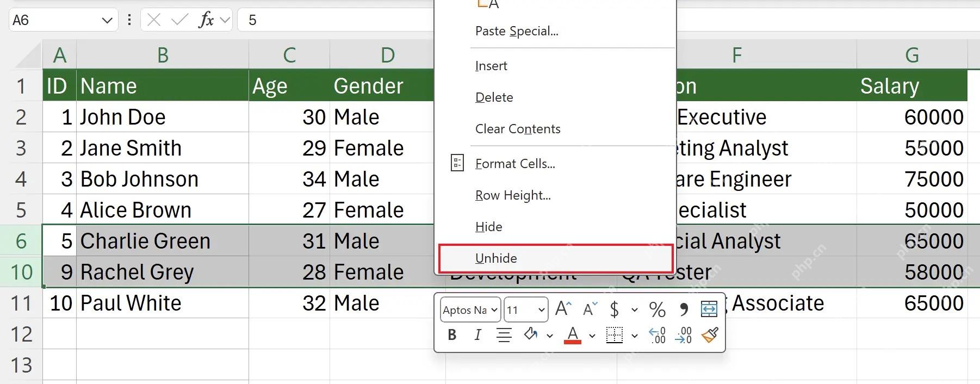Confirm entry with checkmark icon
The image size is (980, 384).
[179, 20]
